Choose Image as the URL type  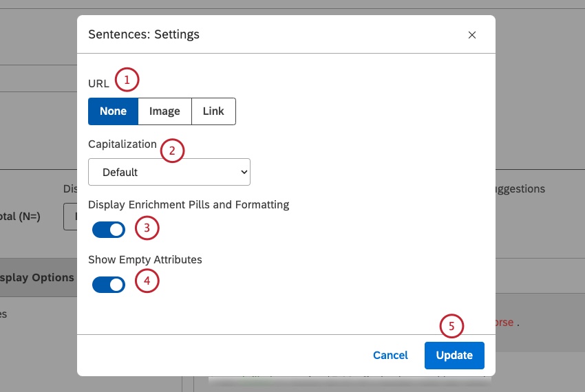tap(164, 111)
